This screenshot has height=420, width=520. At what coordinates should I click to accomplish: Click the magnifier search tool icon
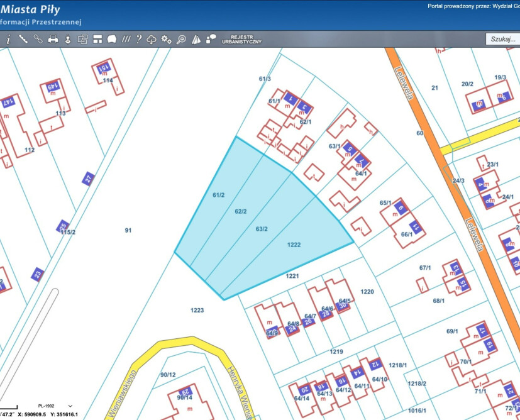181,39
